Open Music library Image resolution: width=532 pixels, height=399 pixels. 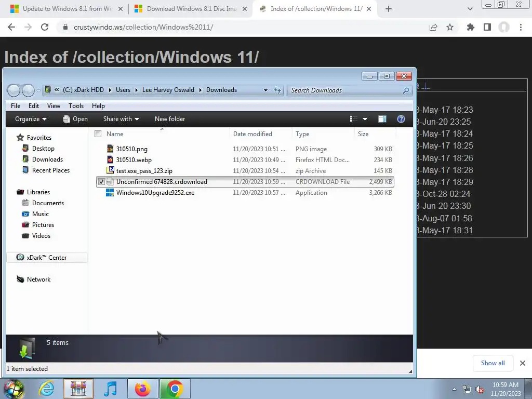(41, 214)
